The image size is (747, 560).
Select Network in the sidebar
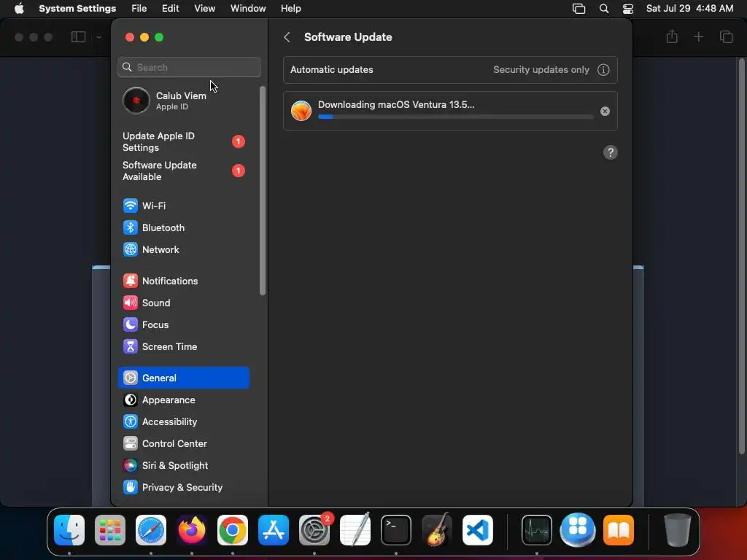pyautogui.click(x=183, y=249)
